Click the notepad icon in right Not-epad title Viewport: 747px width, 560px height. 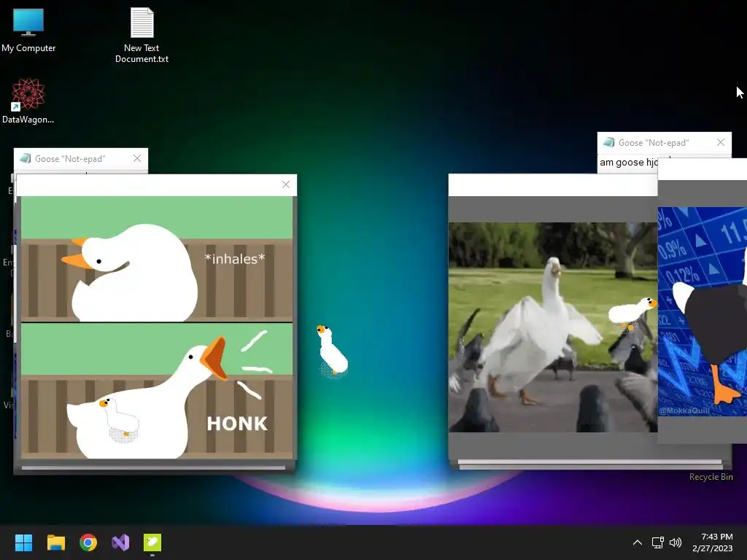(608, 142)
